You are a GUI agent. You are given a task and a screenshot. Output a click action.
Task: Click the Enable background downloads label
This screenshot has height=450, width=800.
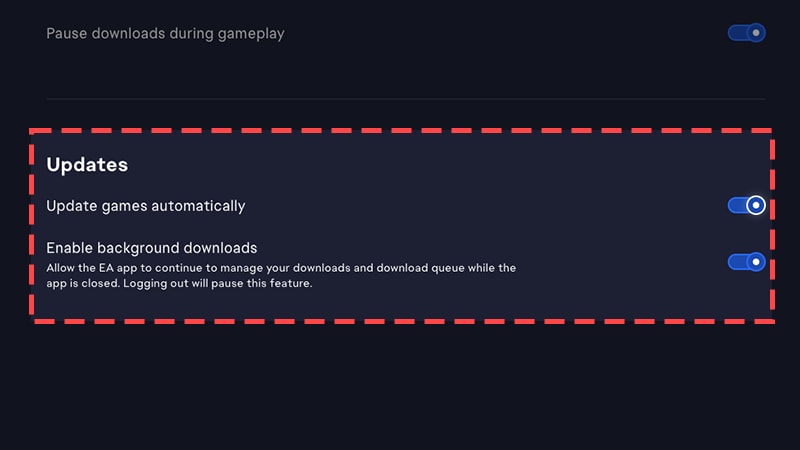click(x=152, y=247)
